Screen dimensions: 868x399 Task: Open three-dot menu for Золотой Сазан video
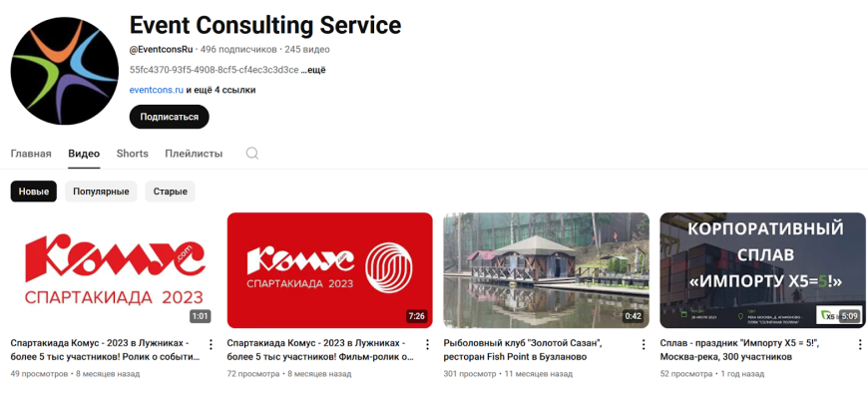[x=644, y=345]
